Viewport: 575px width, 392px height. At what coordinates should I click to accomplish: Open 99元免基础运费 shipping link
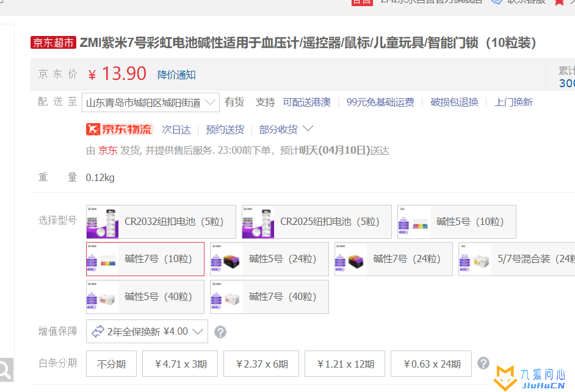click(x=380, y=102)
